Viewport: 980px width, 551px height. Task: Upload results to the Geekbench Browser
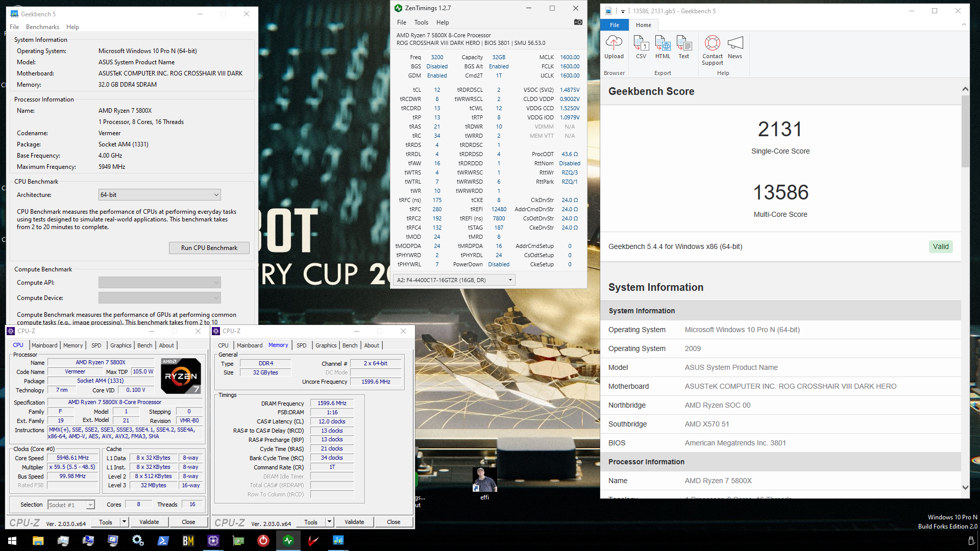[x=614, y=47]
